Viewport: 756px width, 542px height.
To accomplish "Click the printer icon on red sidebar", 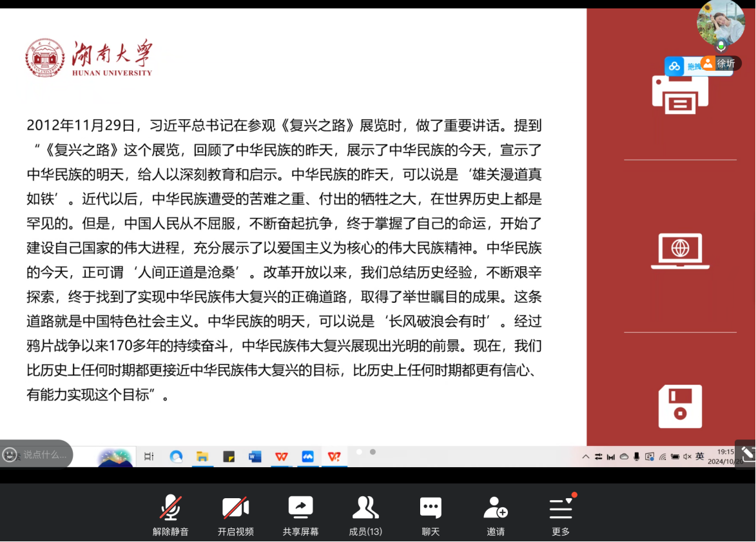I will (x=680, y=95).
